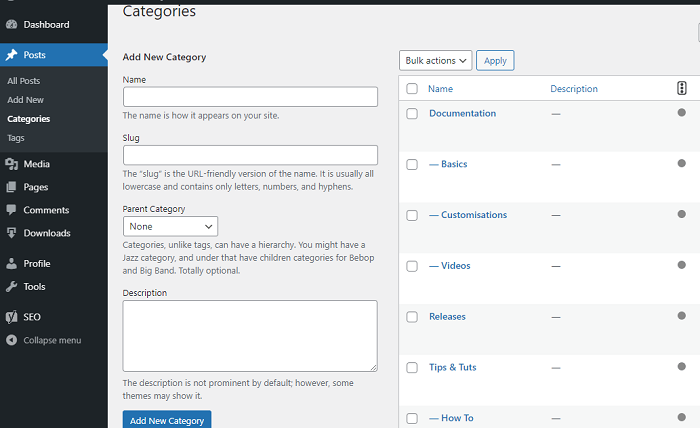The image size is (700, 428).
Task: Click the SEO score dot for Releases
Action: point(682,316)
